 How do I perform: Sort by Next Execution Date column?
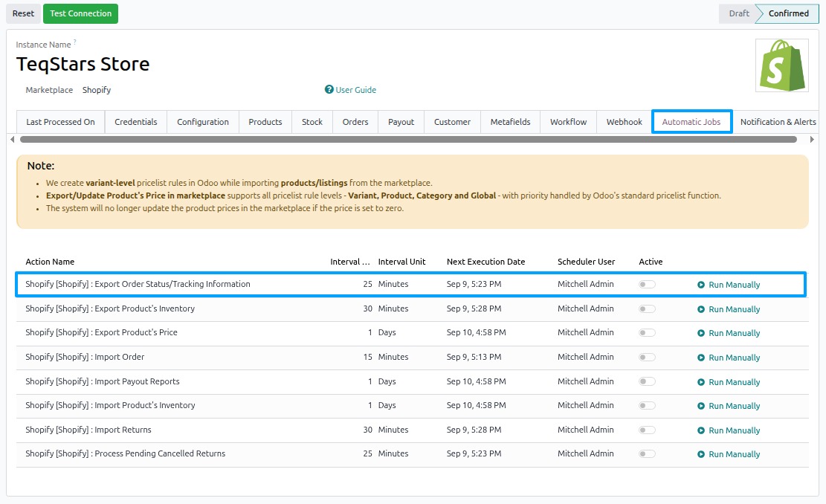(485, 262)
